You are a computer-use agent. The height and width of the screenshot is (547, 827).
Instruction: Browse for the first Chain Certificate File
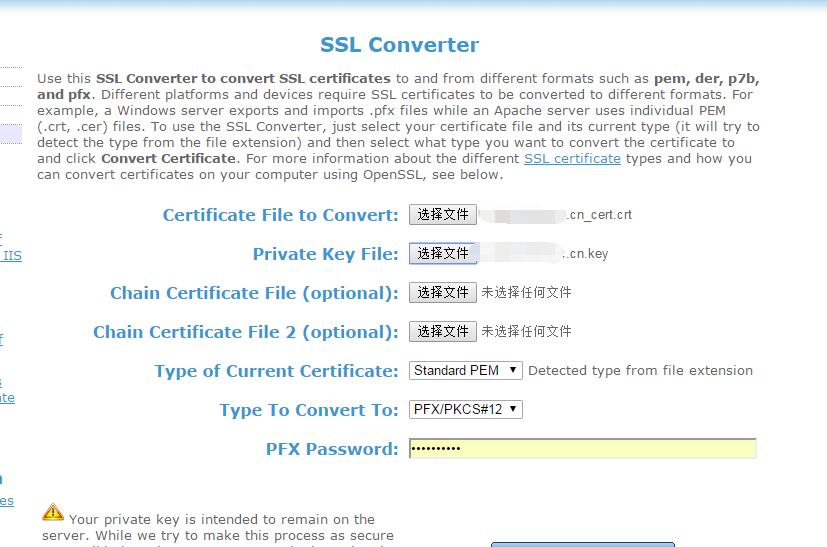(x=443, y=293)
